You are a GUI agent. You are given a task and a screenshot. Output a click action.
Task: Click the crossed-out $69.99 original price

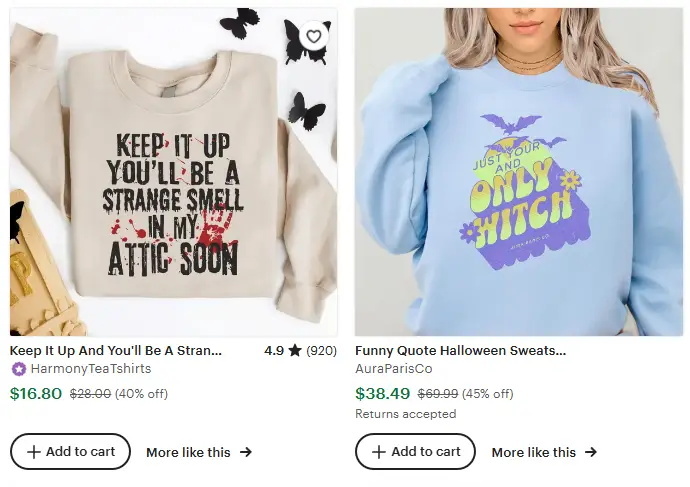(437, 394)
